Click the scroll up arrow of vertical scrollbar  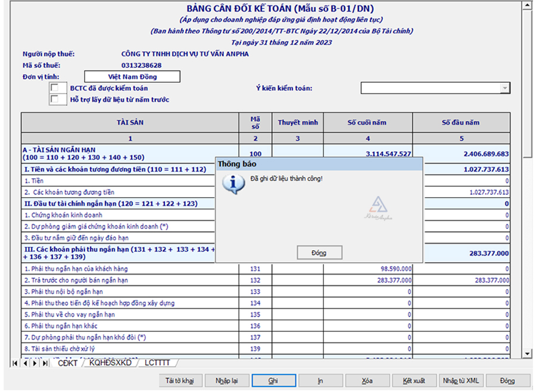pos(526,7)
